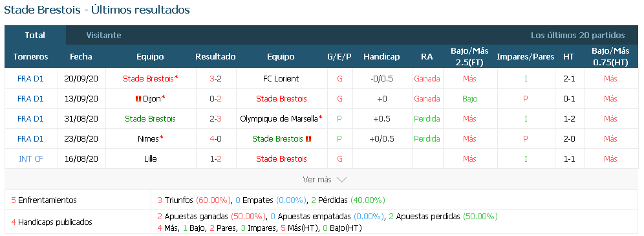This screenshot has width=644, height=236.
Task: Click the red card icon after Stade Brestois in Nimes row
Action: [308, 139]
